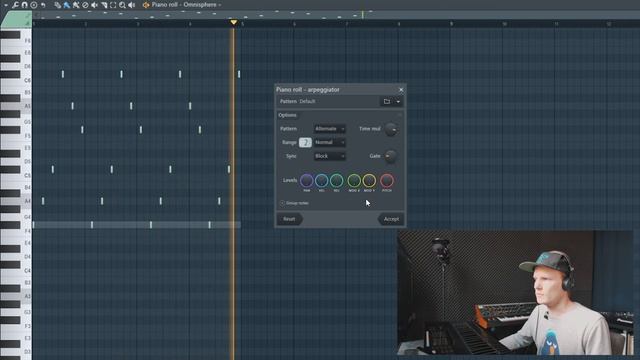The width and height of the screenshot is (640, 360).
Task: Click the Accept button
Action: click(x=391, y=219)
